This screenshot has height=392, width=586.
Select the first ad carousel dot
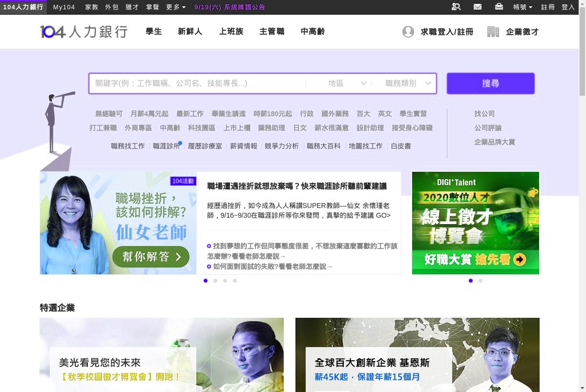[471, 281]
